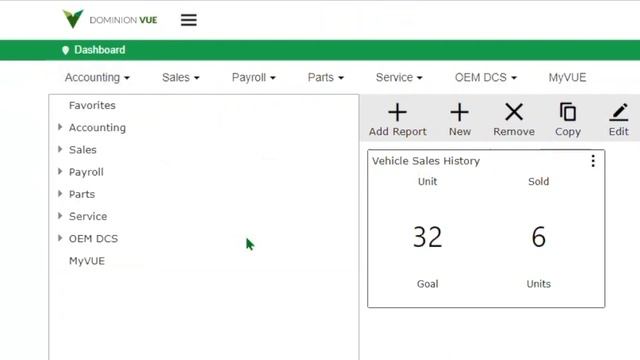Select Favorites in the tree panel
The width and height of the screenshot is (640, 360).
click(92, 105)
